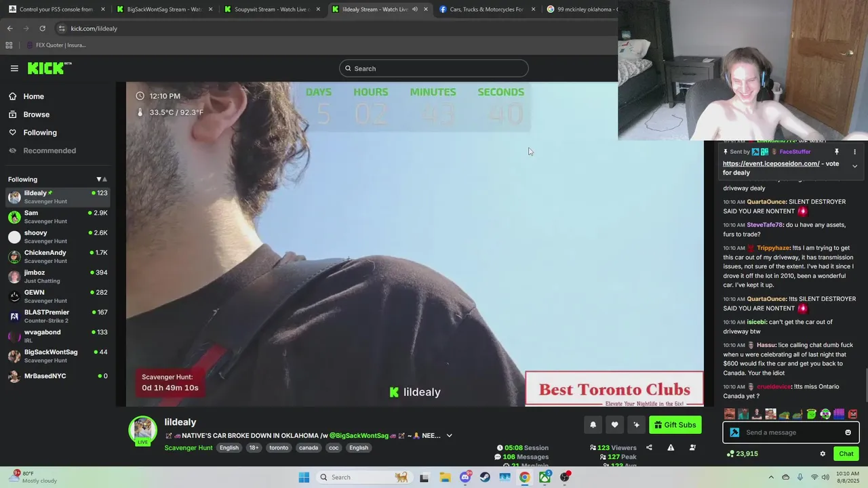Click the browser address bar URL
The image size is (868, 488).
(x=94, y=28)
